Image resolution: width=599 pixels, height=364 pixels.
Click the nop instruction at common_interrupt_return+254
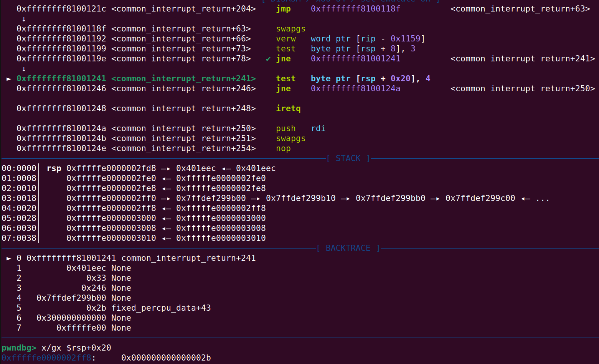click(283, 148)
